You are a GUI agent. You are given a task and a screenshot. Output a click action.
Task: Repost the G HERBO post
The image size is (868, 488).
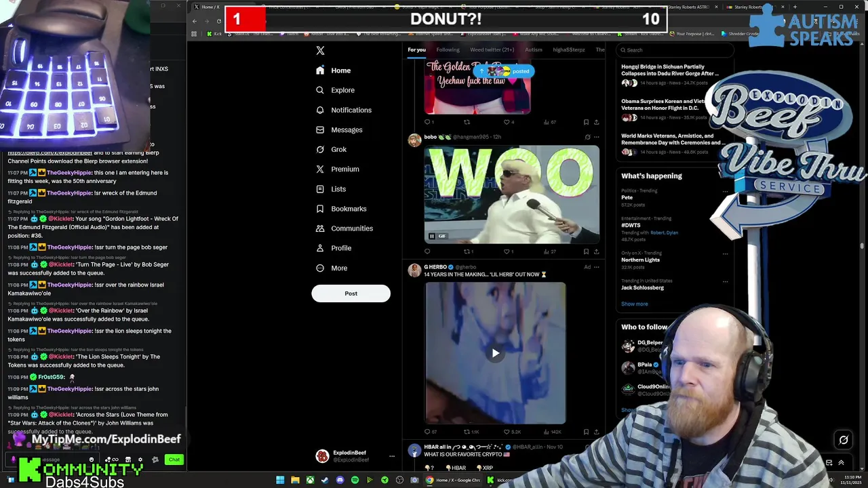click(x=471, y=432)
